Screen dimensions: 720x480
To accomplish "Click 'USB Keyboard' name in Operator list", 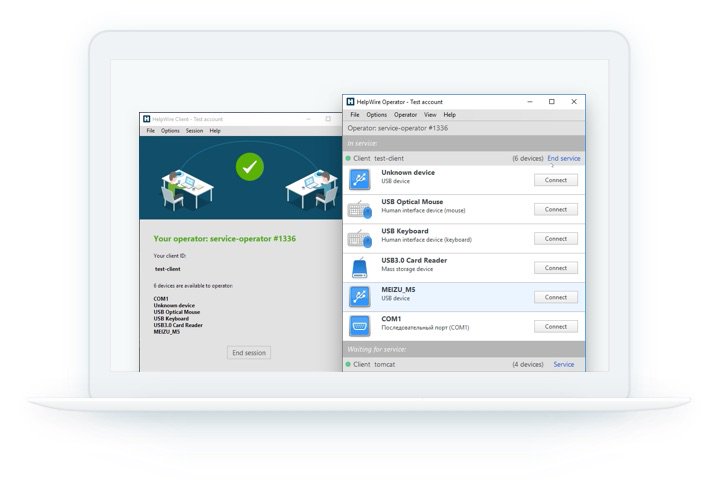I will [405, 231].
